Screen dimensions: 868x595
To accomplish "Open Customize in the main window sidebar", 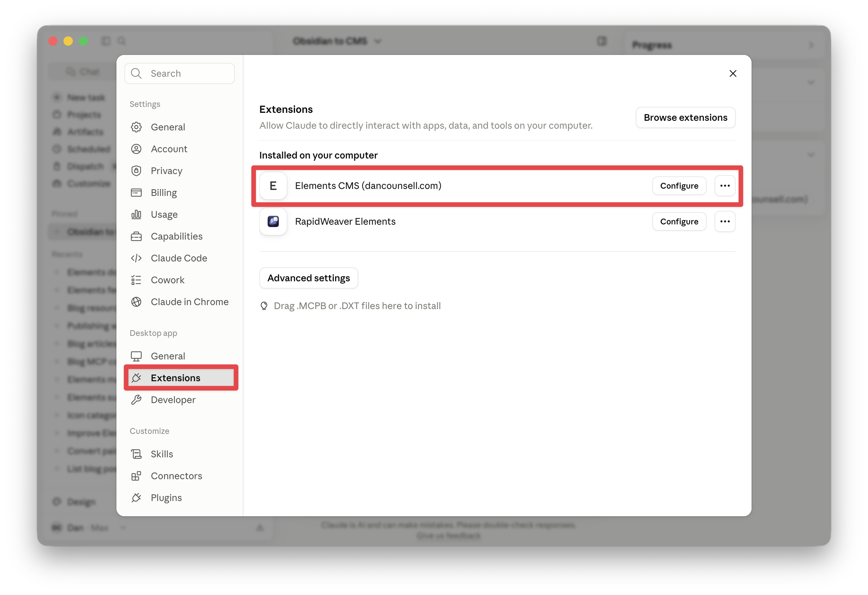I will (82, 184).
